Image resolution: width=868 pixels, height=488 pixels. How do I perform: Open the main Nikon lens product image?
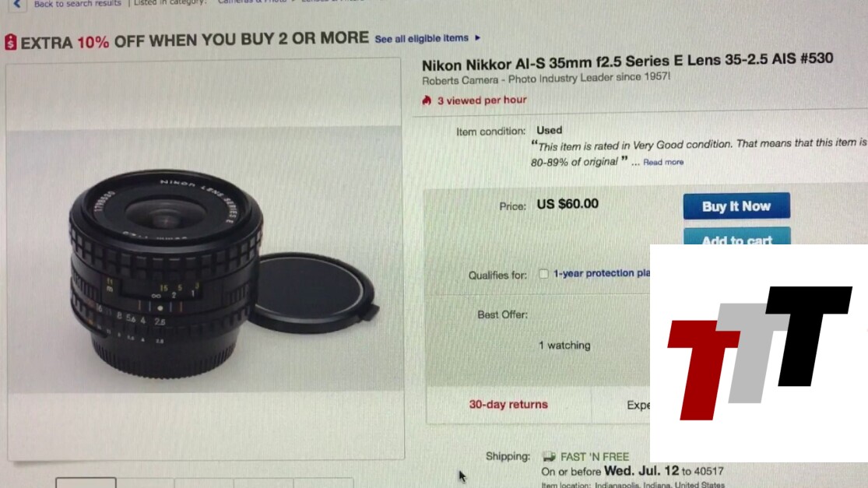pyautogui.click(x=206, y=259)
